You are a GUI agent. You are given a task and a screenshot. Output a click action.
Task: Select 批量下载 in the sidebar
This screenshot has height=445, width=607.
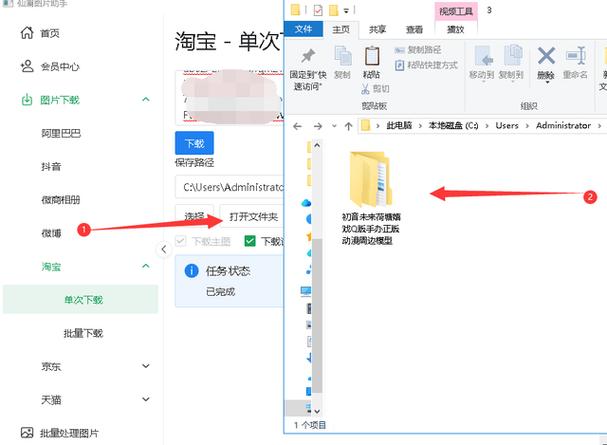(84, 333)
